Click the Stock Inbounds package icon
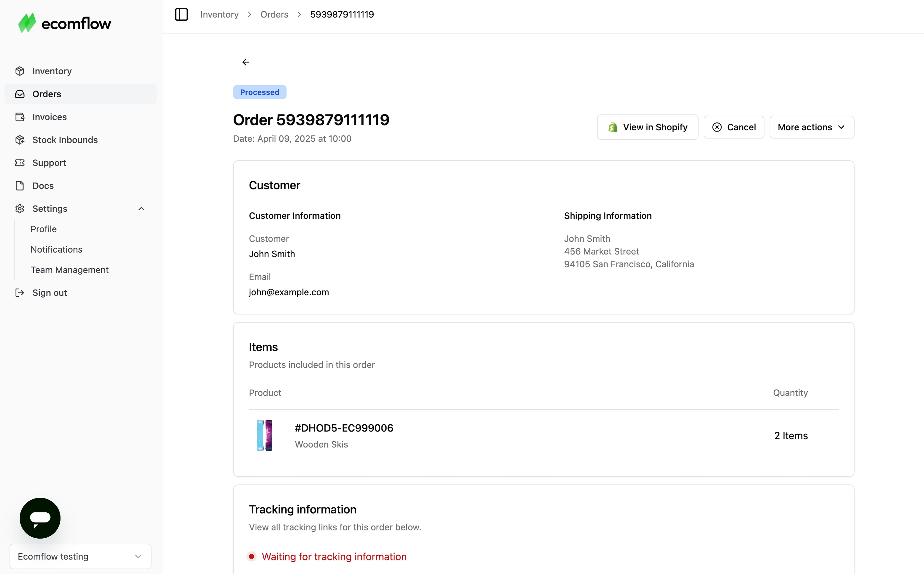This screenshot has width=924, height=574. pyautogui.click(x=20, y=140)
